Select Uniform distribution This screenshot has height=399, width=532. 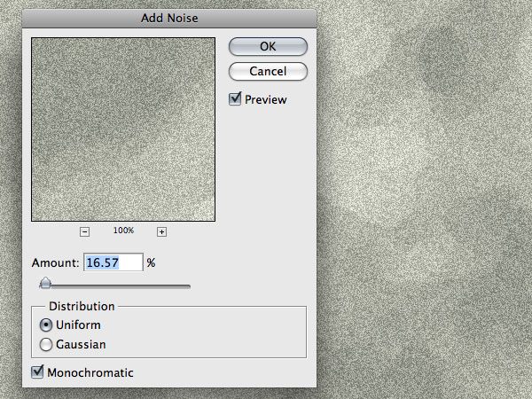[46, 325]
